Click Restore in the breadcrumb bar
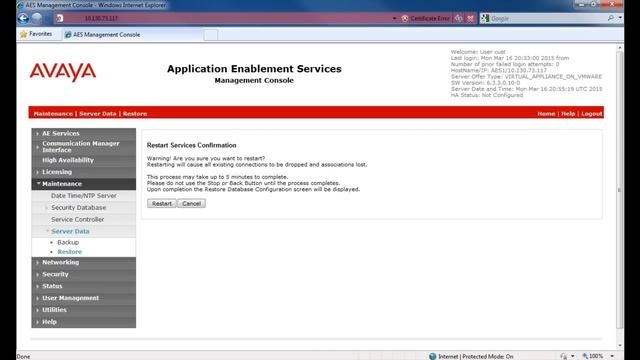 (x=135, y=113)
